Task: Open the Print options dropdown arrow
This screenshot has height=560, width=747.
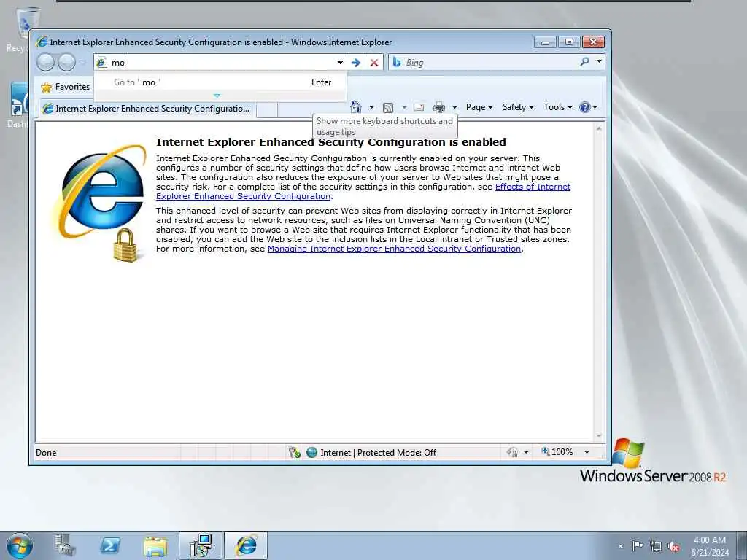Action: [x=454, y=107]
